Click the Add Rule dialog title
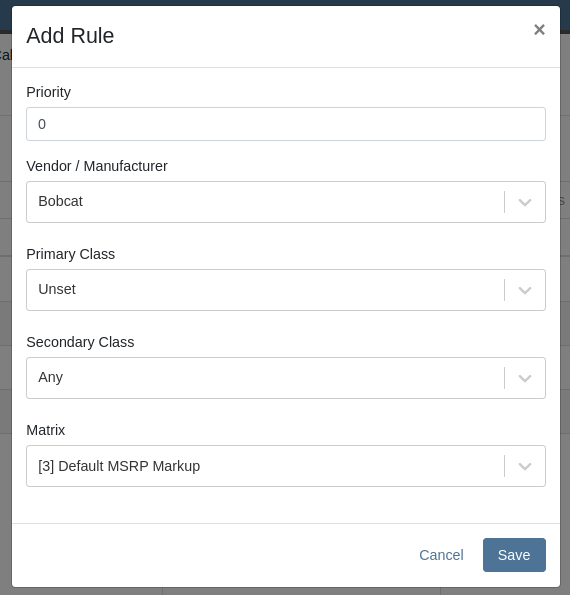 [70, 36]
